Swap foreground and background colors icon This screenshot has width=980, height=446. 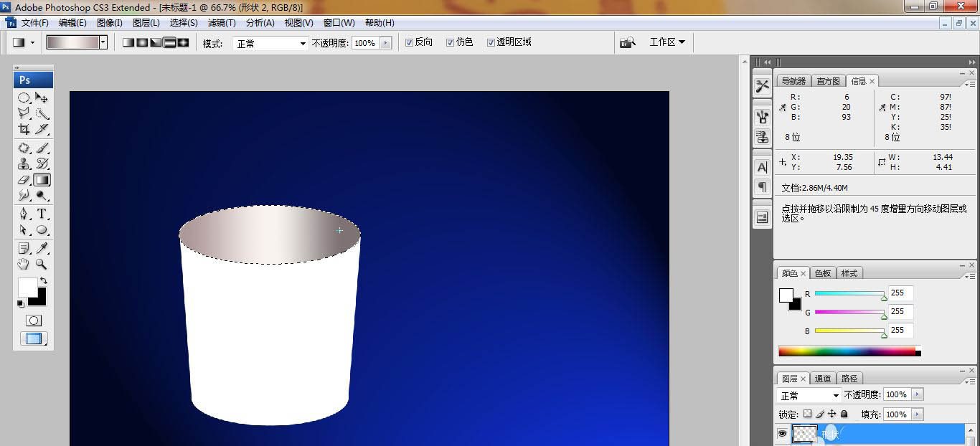tap(44, 280)
